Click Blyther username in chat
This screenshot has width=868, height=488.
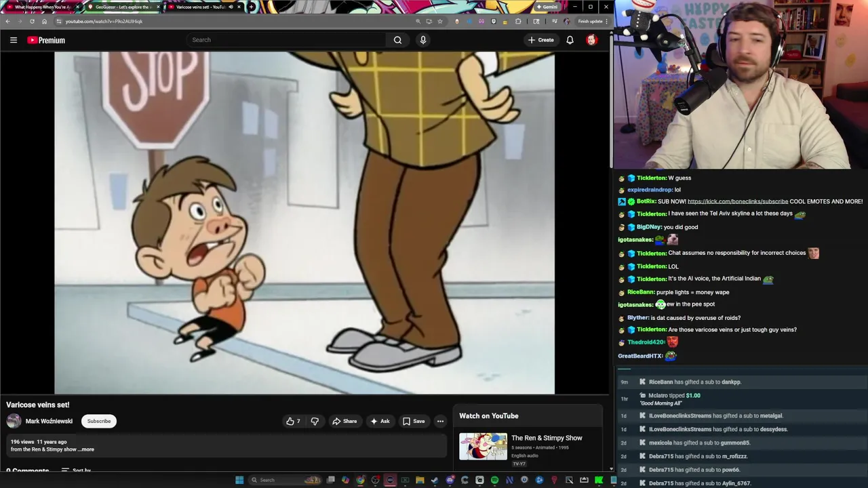(638, 318)
